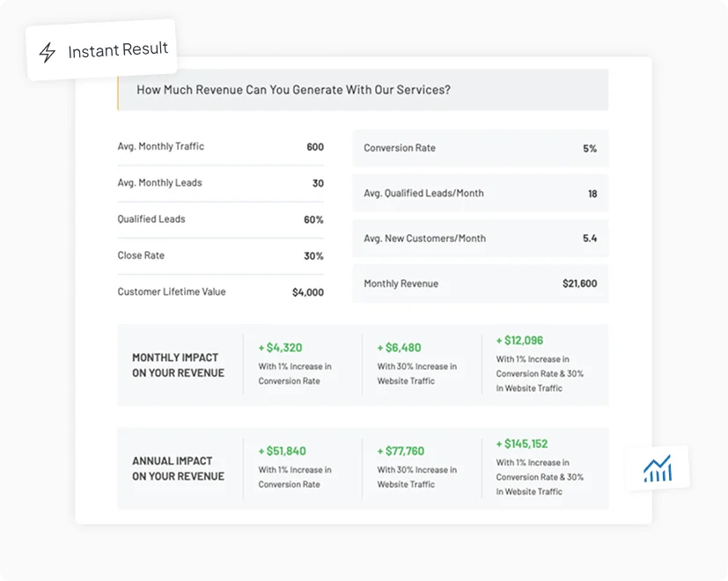Select the Close Rate 30% value
This screenshot has width=728, height=581.
pyautogui.click(x=313, y=255)
